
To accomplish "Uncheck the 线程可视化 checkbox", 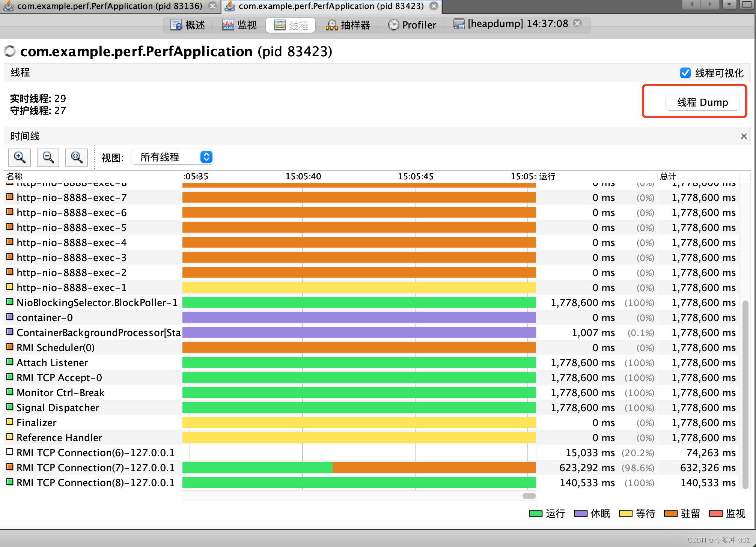I will coord(686,73).
